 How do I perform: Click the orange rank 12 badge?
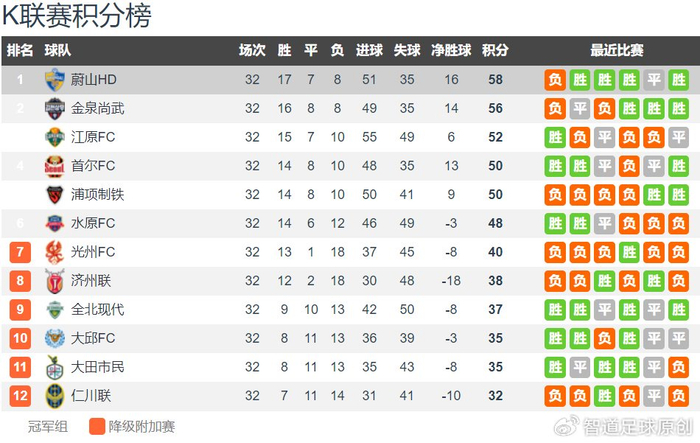(x=20, y=396)
